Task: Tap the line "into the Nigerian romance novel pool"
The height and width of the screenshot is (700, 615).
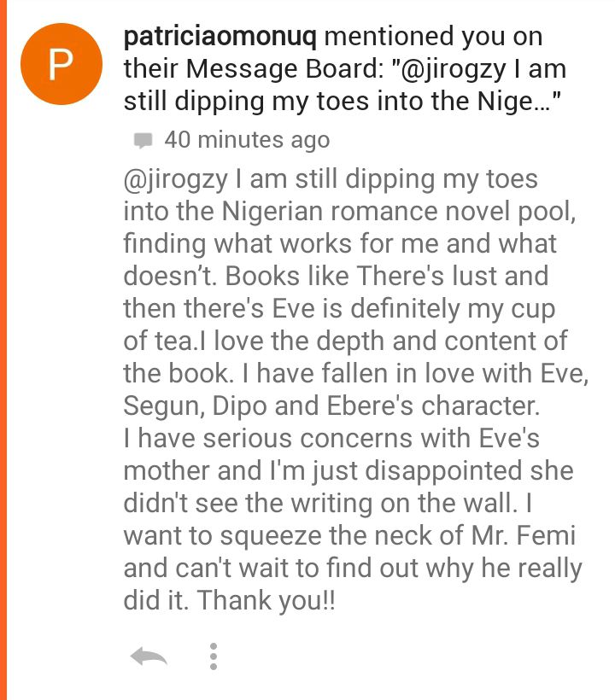Action: click(x=349, y=211)
